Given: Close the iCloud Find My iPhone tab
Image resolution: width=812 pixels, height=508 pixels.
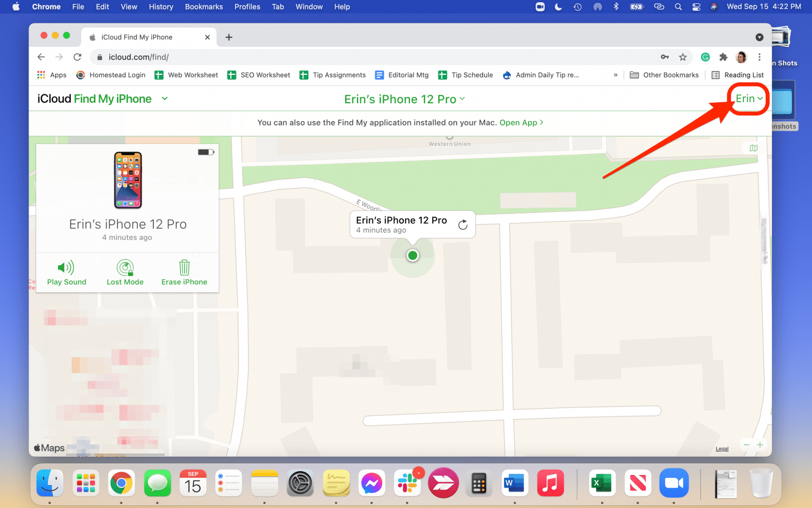Looking at the screenshot, I should [x=207, y=37].
